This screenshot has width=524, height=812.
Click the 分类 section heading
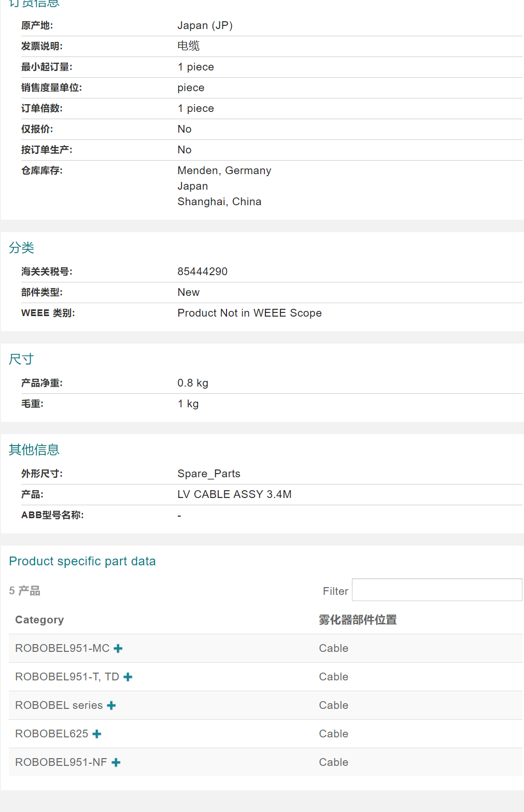pos(21,248)
